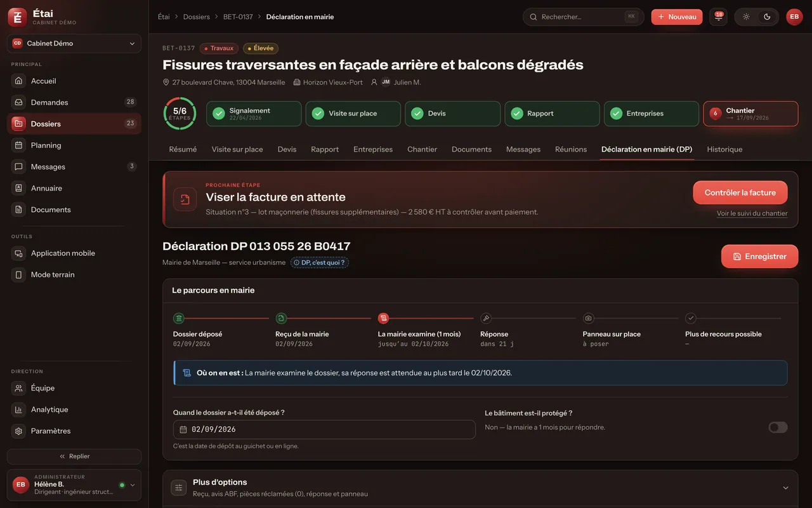Go to Demandes in the sidebar
This screenshot has height=508, width=812.
click(x=74, y=102)
